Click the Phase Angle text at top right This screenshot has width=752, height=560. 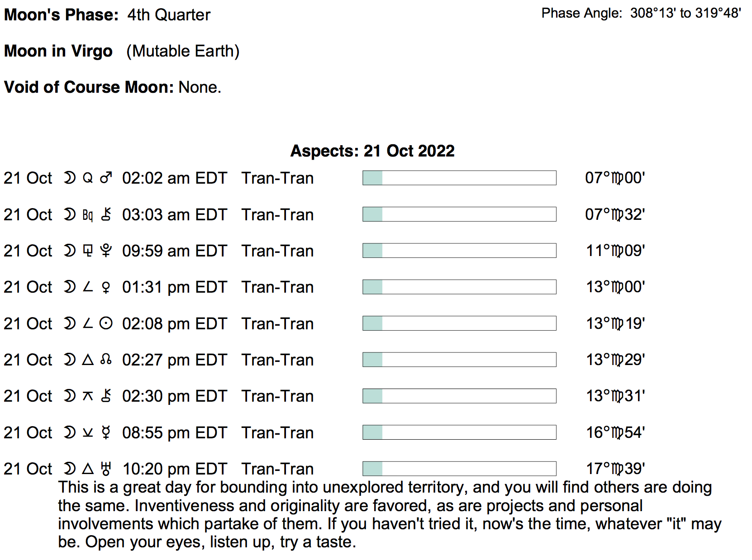click(641, 13)
